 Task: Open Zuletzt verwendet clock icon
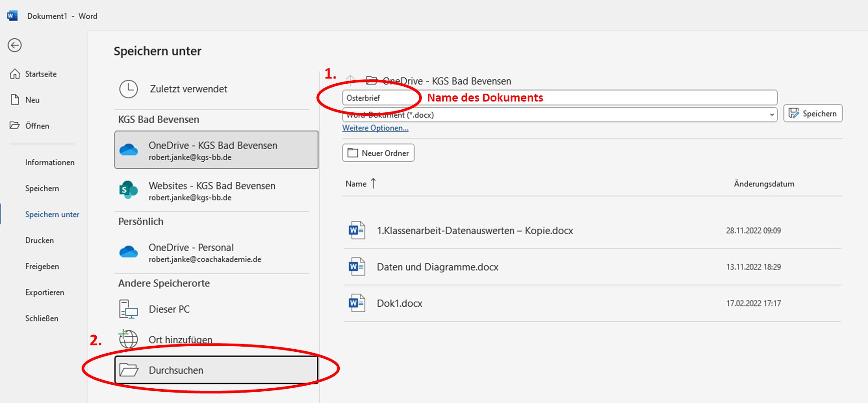[128, 89]
